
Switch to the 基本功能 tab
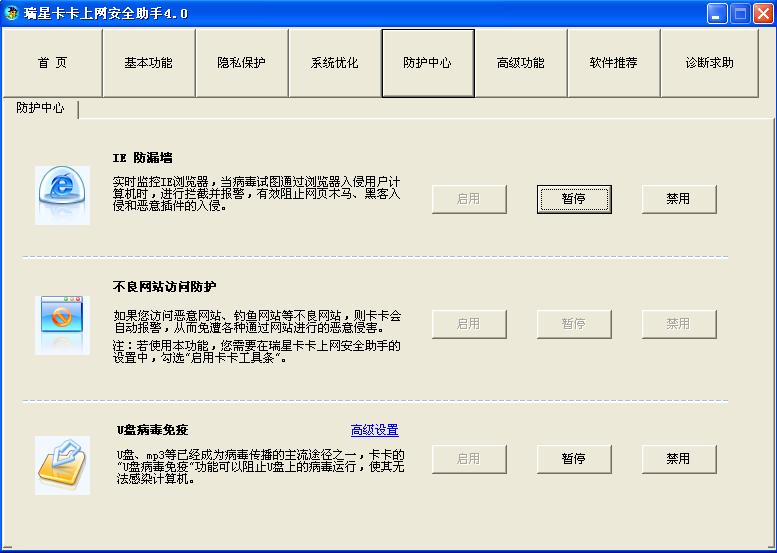click(149, 63)
